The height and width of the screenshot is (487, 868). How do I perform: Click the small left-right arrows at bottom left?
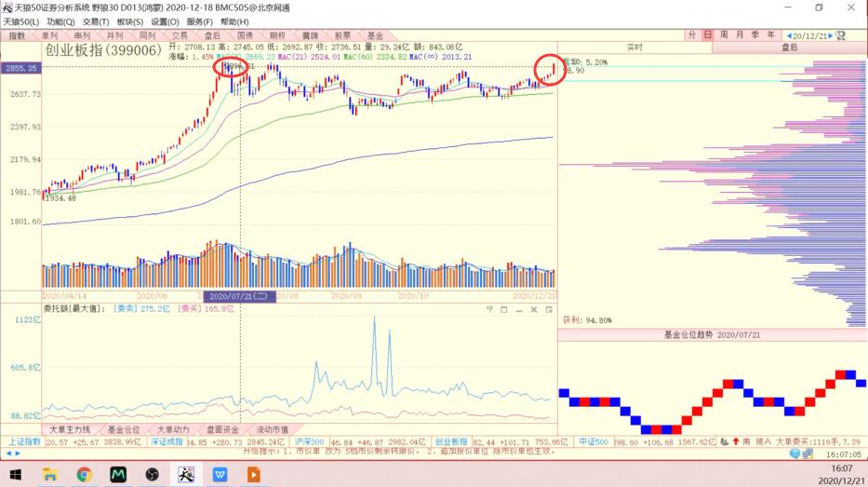click(13, 453)
